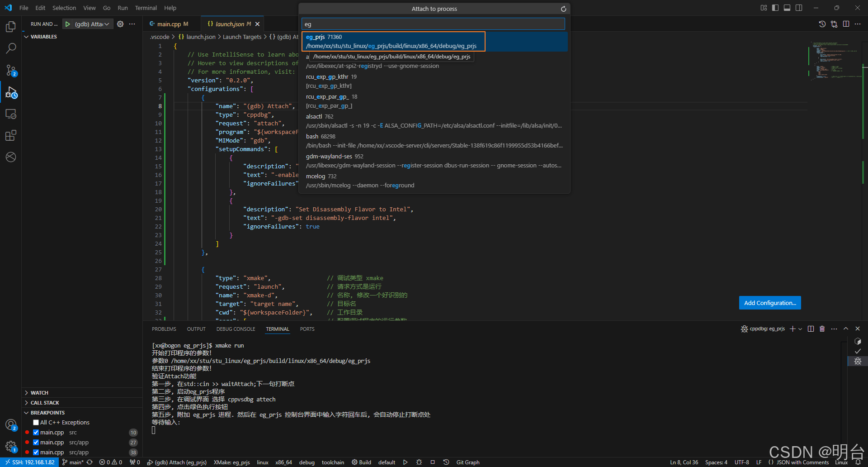Uncheck main.cpp src/app breakpoint line 38
Viewport: 868px width, 467px height.
click(x=36, y=453)
